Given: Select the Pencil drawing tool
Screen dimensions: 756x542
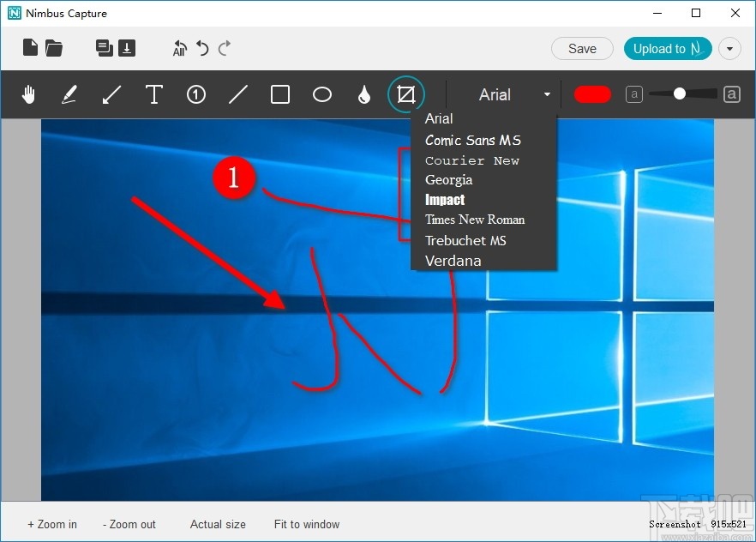Looking at the screenshot, I should coord(69,94).
